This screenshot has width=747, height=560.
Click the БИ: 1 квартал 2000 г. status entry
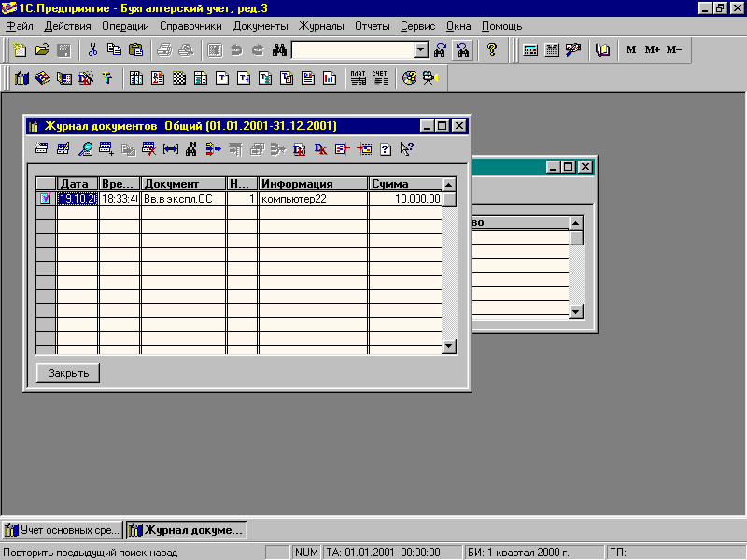pos(534,553)
